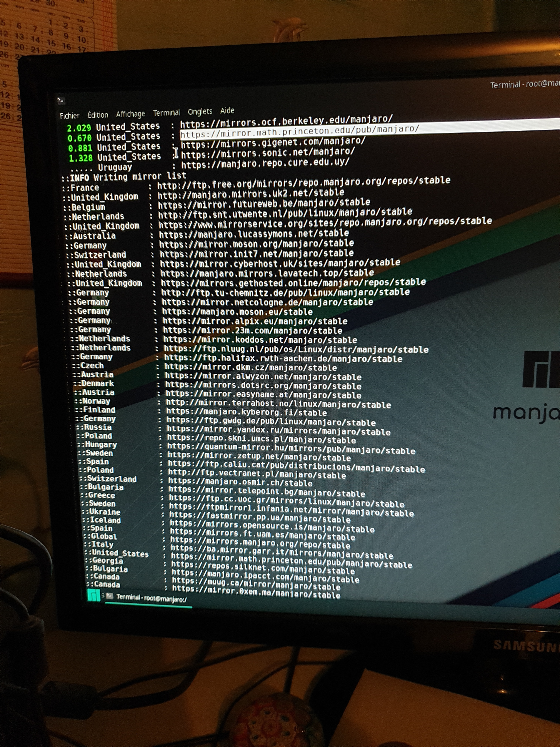Image resolution: width=560 pixels, height=747 pixels.
Task: Open the Onglets menu
Action: (200, 112)
